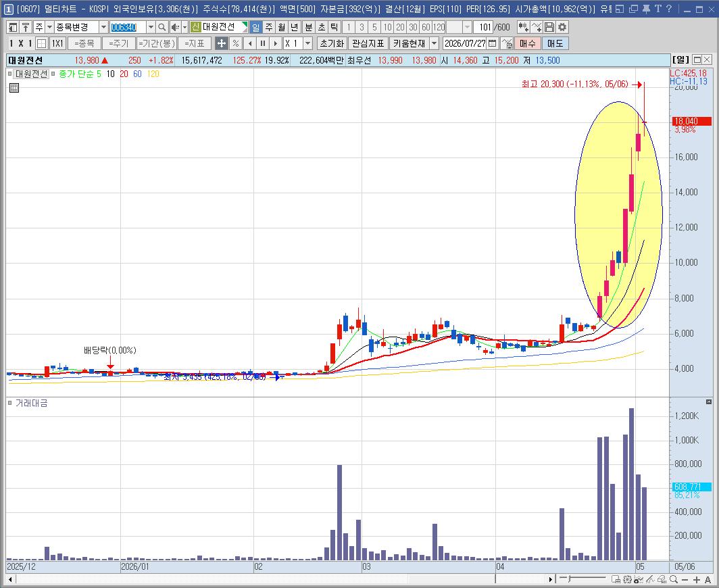Viewport: 719px width, 588px height.
Task: Open the stock code history dropdown arrow
Action: pos(151,28)
